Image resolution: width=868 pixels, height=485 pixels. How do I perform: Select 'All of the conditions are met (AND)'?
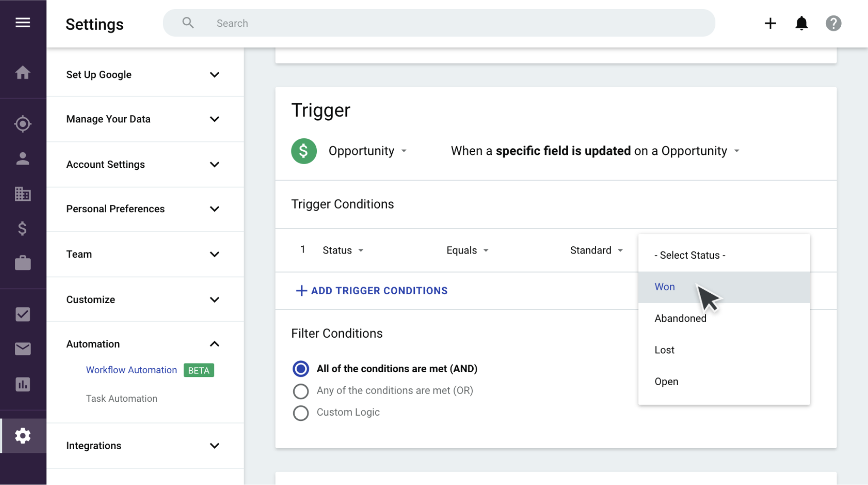tap(300, 368)
